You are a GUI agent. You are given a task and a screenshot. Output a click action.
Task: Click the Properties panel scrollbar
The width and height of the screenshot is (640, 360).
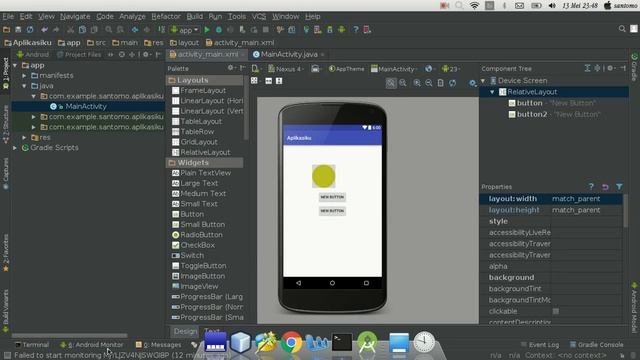[625, 212]
